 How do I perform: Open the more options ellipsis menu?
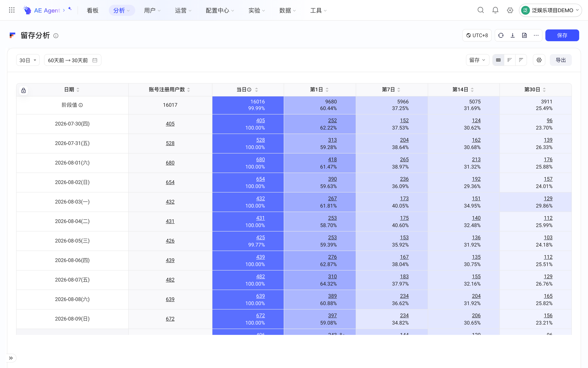536,36
